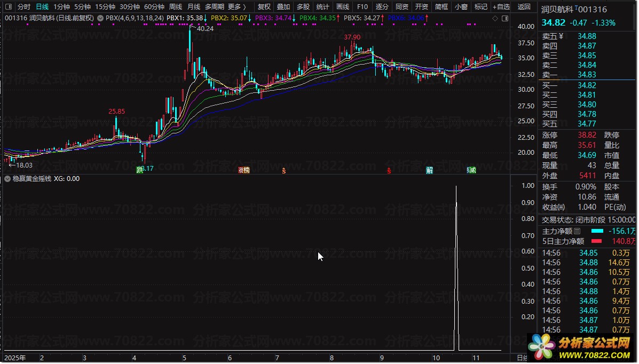This screenshot has height=364, width=639.
Task: Click the 逐分 toolbar button
Action: click(x=382, y=6)
